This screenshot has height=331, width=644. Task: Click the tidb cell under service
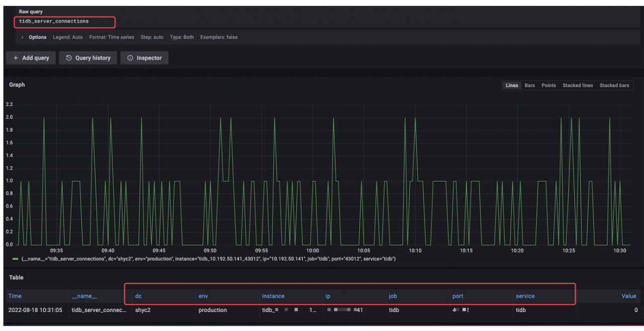[x=521, y=310]
